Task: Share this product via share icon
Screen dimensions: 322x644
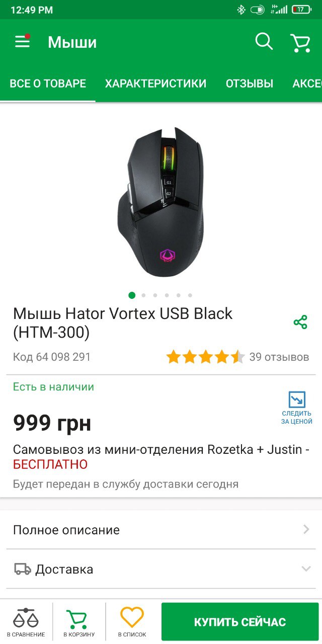Action: 300,323
